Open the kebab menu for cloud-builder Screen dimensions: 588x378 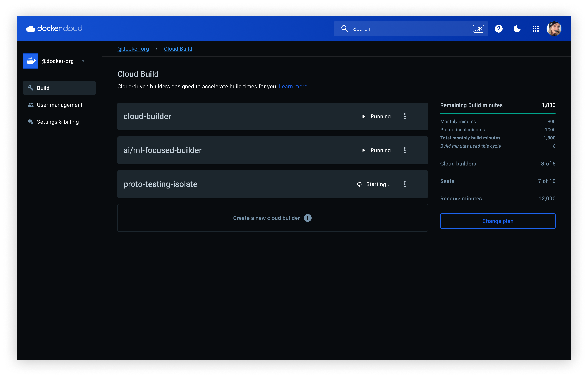point(405,116)
